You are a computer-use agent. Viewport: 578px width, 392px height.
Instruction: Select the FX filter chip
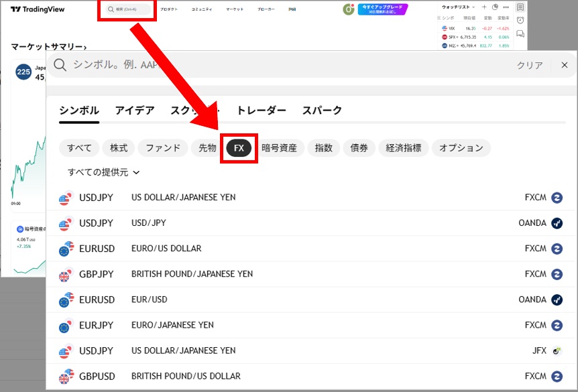click(239, 148)
